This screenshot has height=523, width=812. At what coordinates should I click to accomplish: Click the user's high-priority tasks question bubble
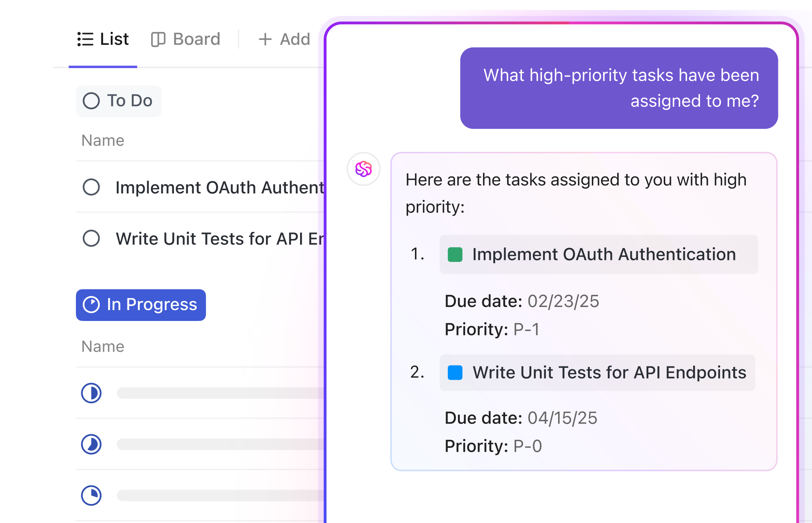(619, 88)
